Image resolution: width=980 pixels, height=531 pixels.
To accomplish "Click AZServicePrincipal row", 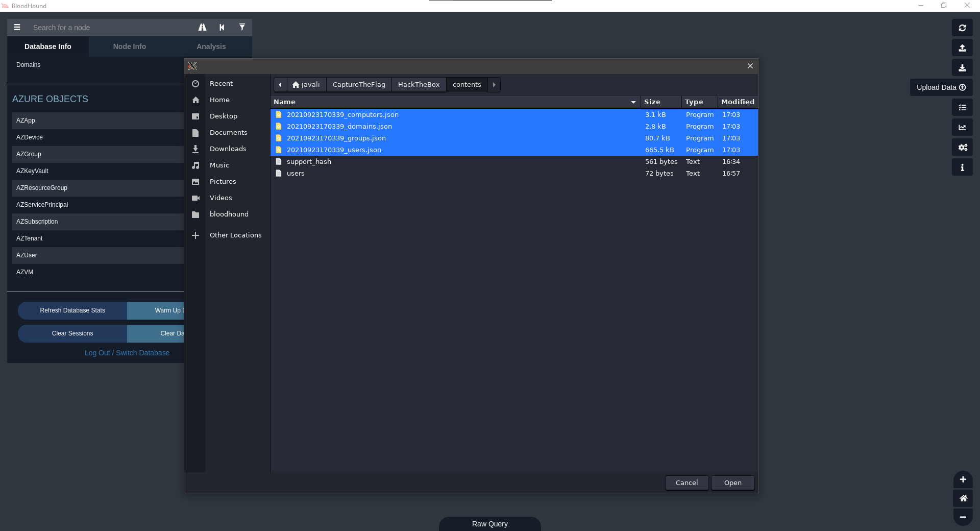I will [x=98, y=205].
